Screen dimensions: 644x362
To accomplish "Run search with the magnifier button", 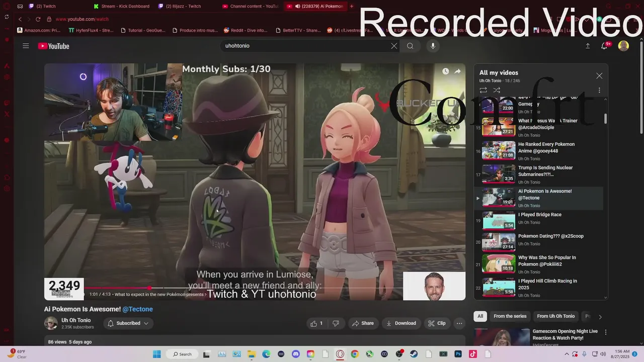I will coord(410,46).
